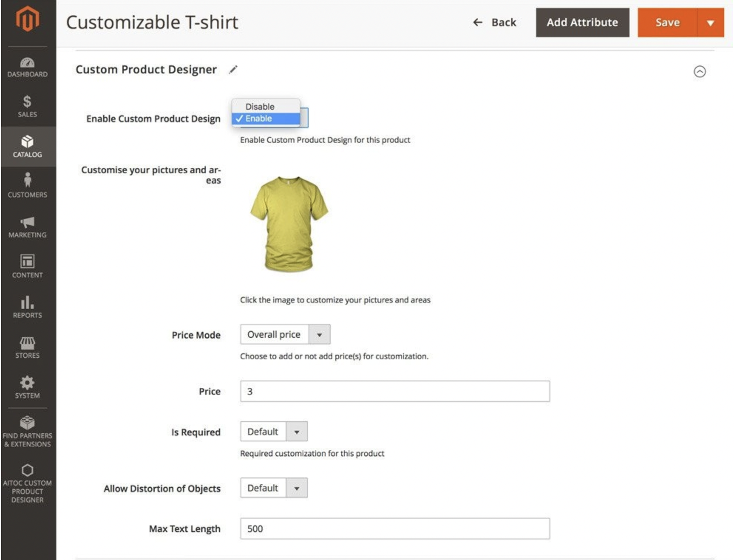The image size is (734, 560).
Task: Open the Sales sidebar menu
Action: 28,106
